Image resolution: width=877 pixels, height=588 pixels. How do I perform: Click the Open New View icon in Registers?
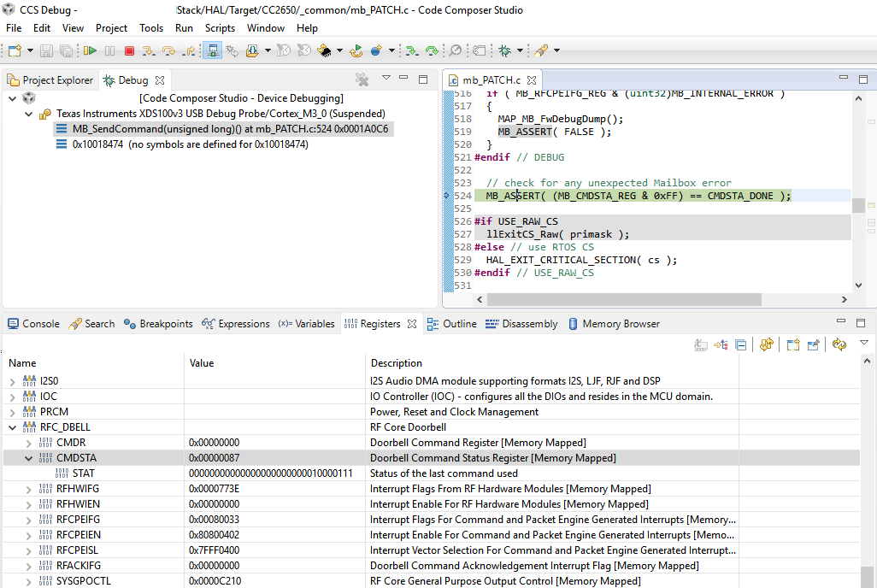(x=792, y=344)
